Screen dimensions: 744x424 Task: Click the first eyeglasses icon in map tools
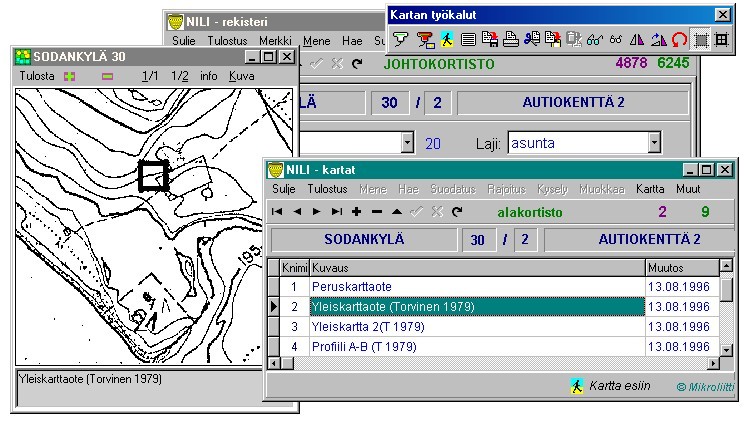[x=594, y=40]
